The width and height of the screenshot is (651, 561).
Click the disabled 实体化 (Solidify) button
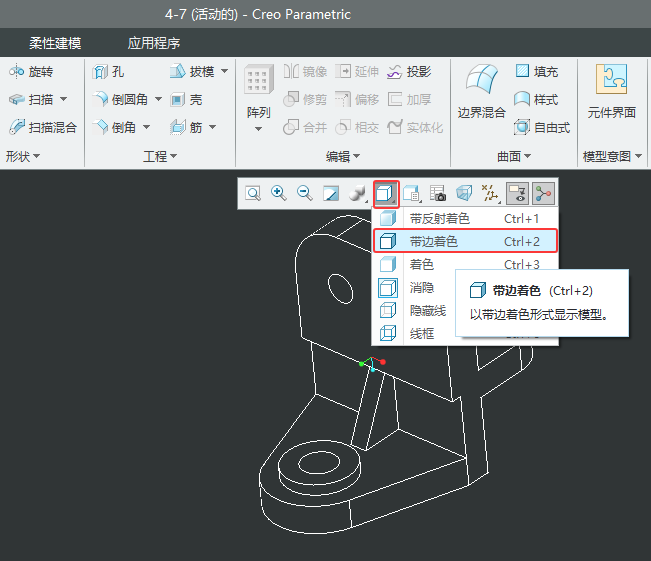(415, 127)
